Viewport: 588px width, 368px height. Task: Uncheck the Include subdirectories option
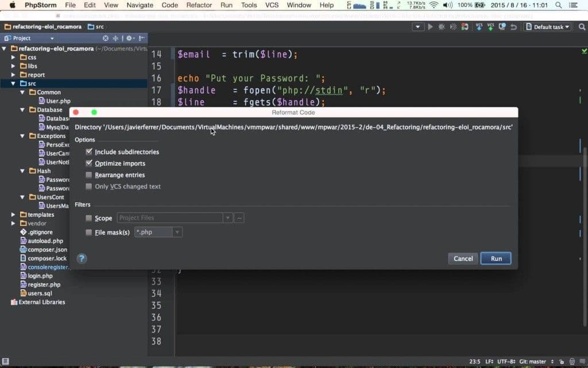pos(90,151)
